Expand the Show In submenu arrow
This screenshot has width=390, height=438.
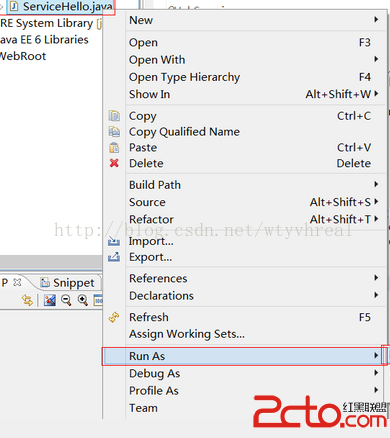click(x=376, y=94)
